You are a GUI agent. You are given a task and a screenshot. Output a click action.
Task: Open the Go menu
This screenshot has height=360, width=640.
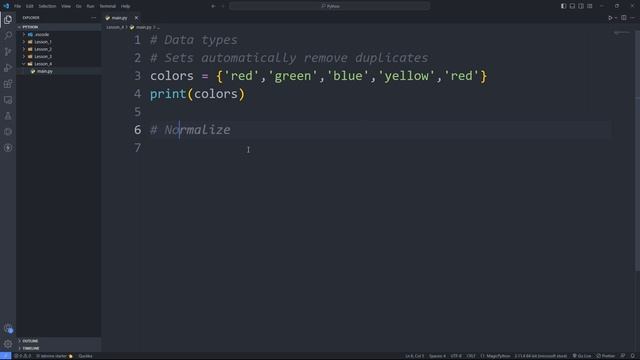(78, 6)
